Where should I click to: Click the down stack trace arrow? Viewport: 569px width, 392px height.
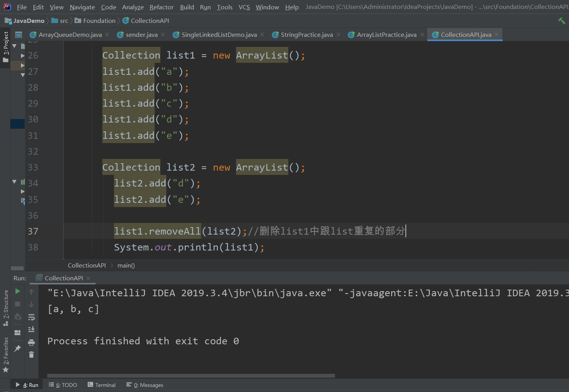pyautogui.click(x=31, y=304)
